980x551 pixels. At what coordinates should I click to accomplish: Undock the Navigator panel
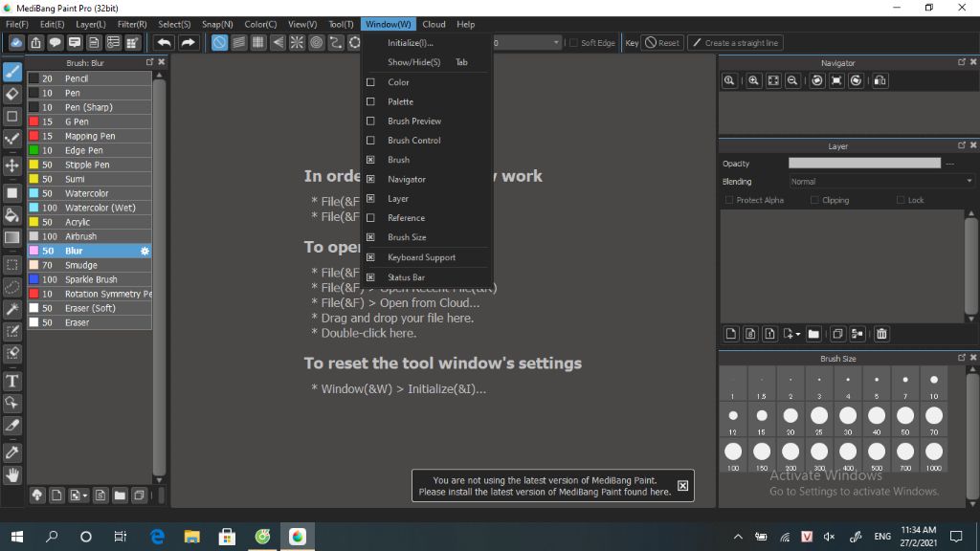point(961,62)
